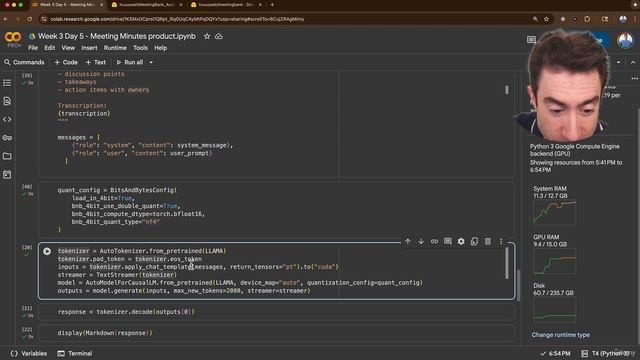Open the selected cell's editor settings gear
Image resolution: width=640 pixels, height=360 pixels.
461,242
